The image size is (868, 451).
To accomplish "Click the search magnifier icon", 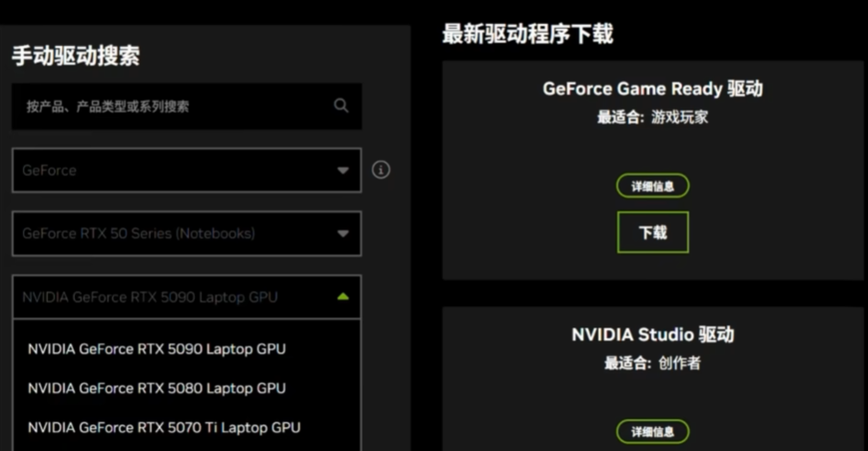I will (x=341, y=106).
